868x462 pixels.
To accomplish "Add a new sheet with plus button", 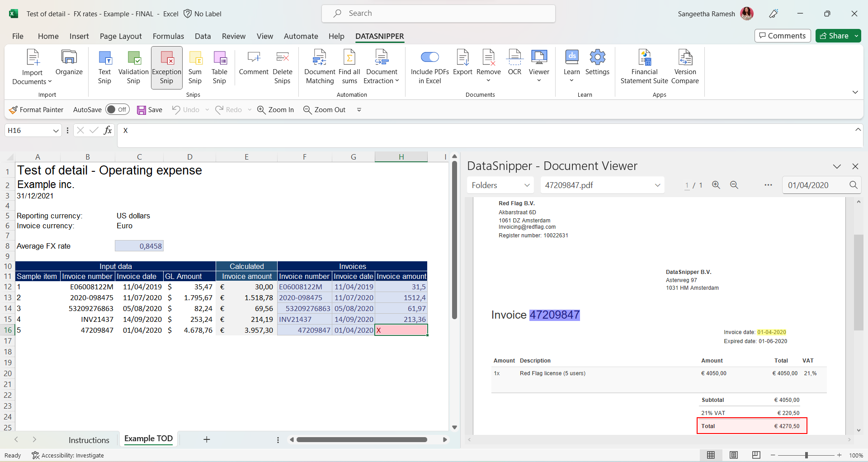I will [207, 439].
